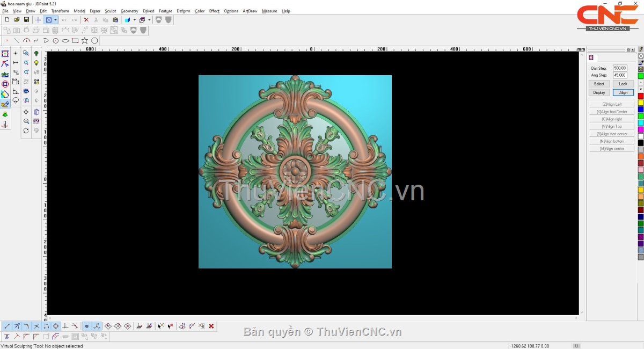The width and height of the screenshot is (644, 349).
Task: Toggle the endpoint snap button
Action: 7,326
